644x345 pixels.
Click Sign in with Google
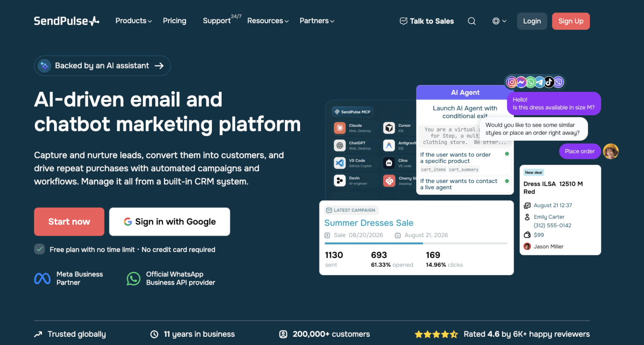[170, 222]
